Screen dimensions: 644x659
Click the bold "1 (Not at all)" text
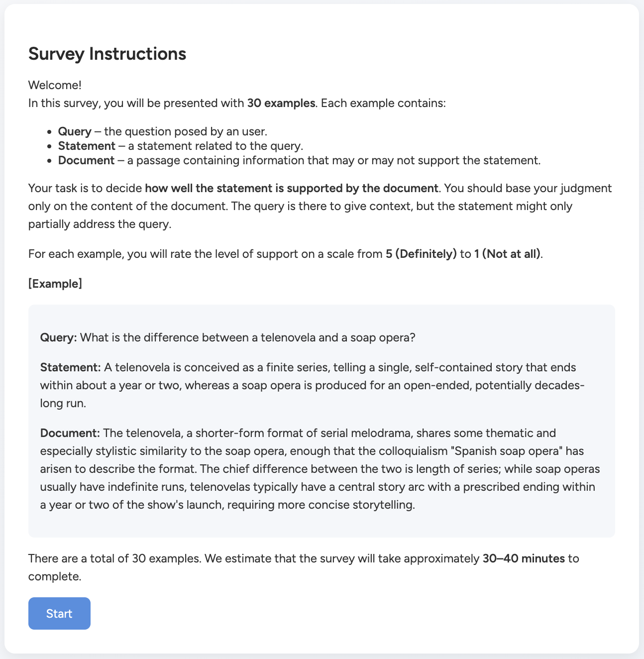coord(507,254)
